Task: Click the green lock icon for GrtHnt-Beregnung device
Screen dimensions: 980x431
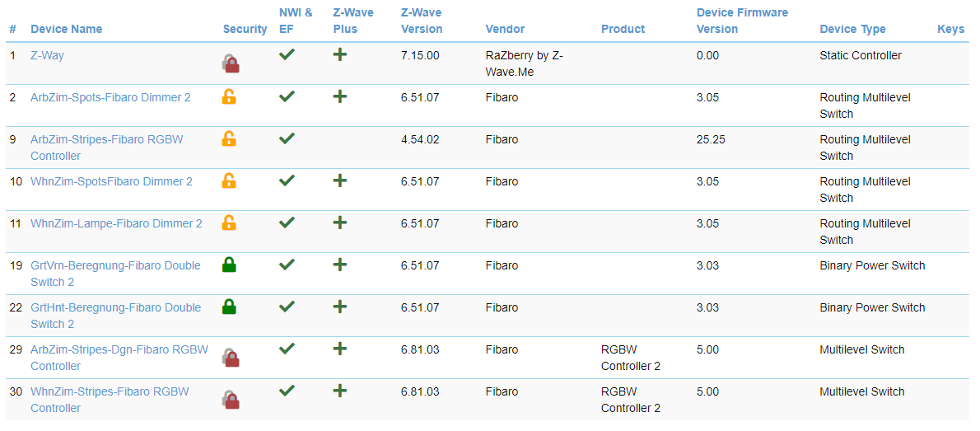Action: coord(230,307)
